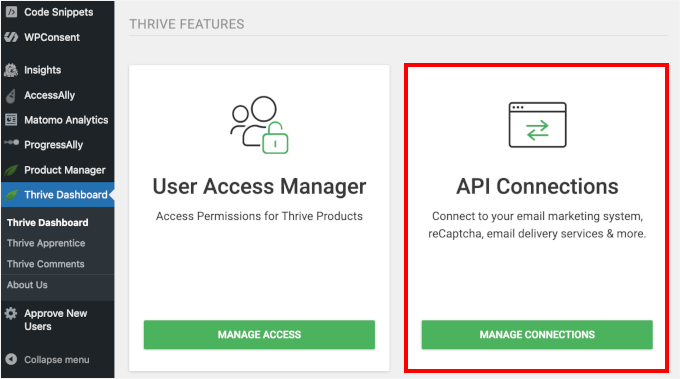This screenshot has width=680, height=379.
Task: Open ProgressAlly menu item
Action: [x=53, y=145]
